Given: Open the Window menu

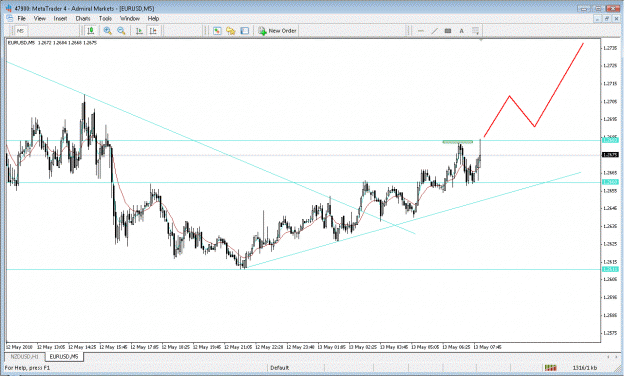Looking at the screenshot, I should pos(130,18).
